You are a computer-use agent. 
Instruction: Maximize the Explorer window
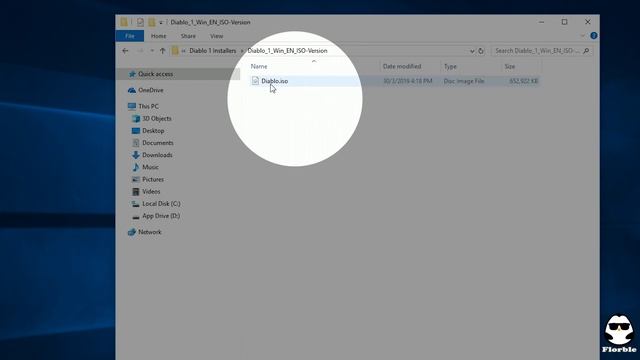click(x=564, y=22)
